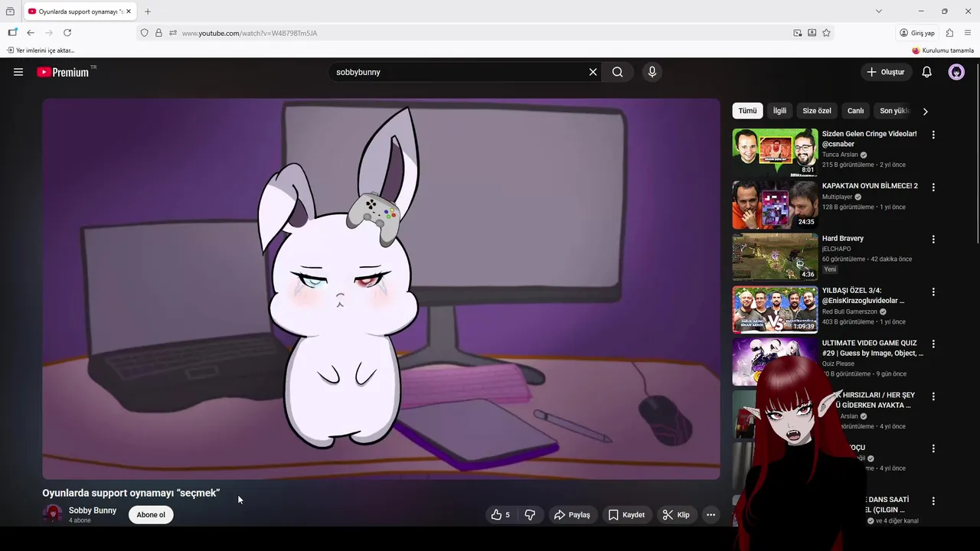Open the YouTube hamburger guide menu

click(18, 72)
